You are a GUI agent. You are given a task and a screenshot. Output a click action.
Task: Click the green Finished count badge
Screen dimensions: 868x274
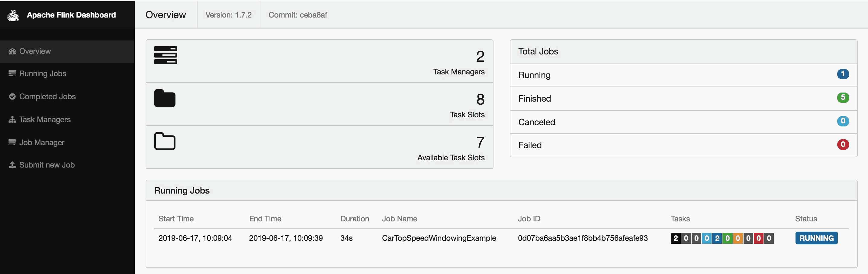point(843,98)
